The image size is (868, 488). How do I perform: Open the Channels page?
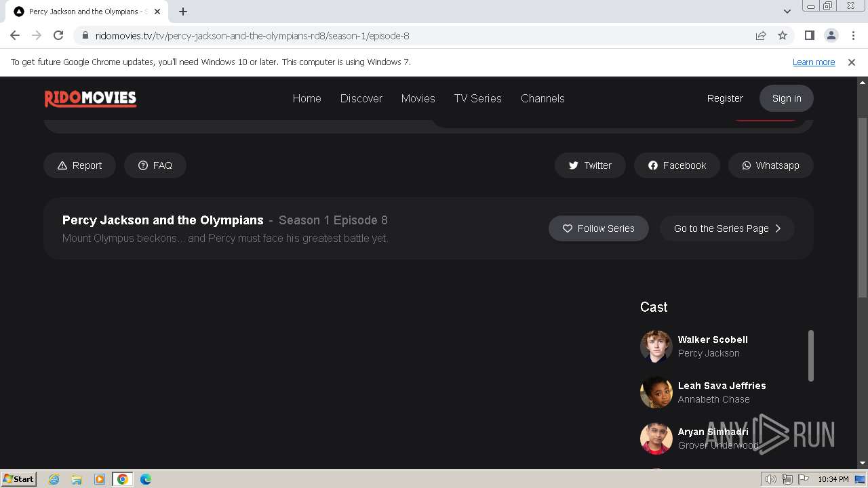coord(542,98)
